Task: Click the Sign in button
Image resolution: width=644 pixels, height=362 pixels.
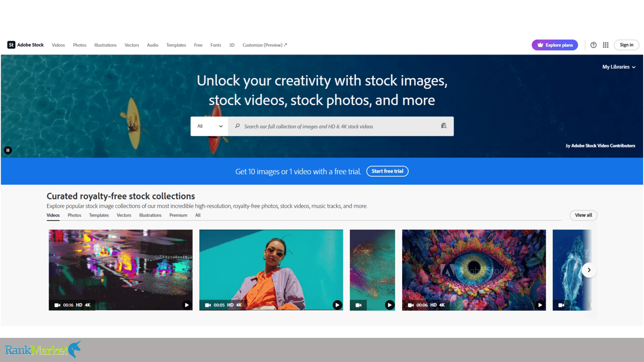Action: point(627,45)
